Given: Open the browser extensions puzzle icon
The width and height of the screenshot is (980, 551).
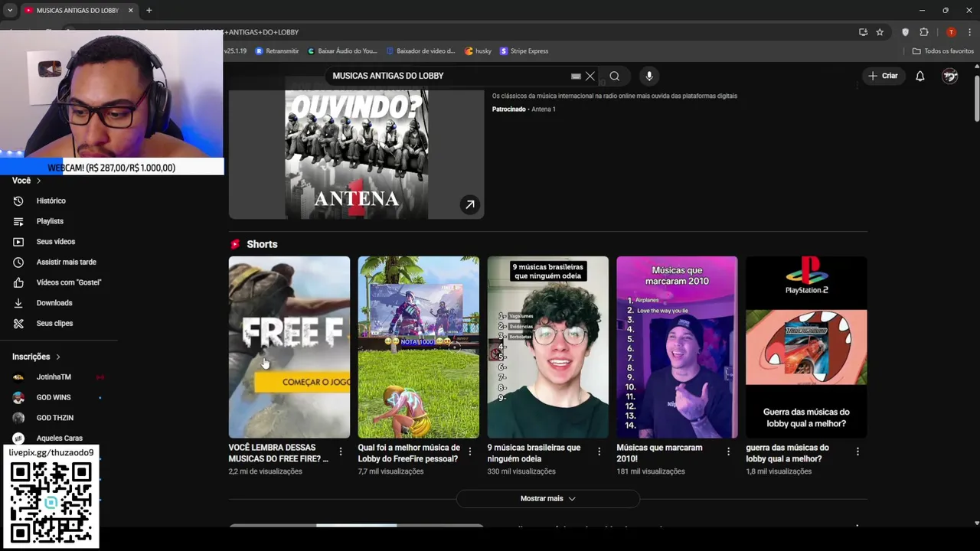Looking at the screenshot, I should click(924, 32).
